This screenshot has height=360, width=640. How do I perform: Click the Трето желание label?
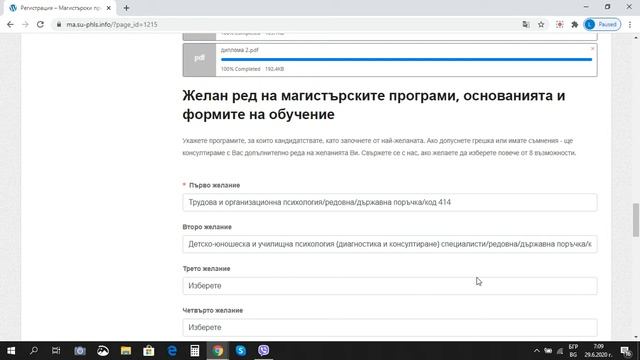point(206,269)
